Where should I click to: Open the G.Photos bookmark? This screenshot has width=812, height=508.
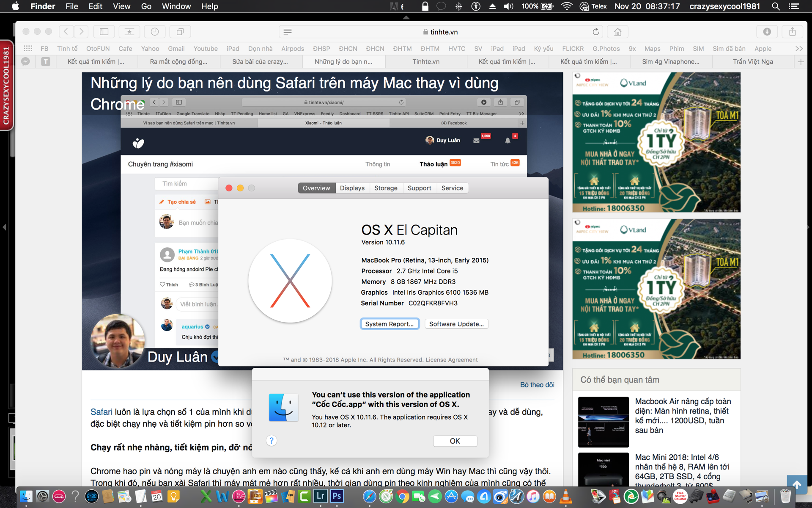coord(606,49)
